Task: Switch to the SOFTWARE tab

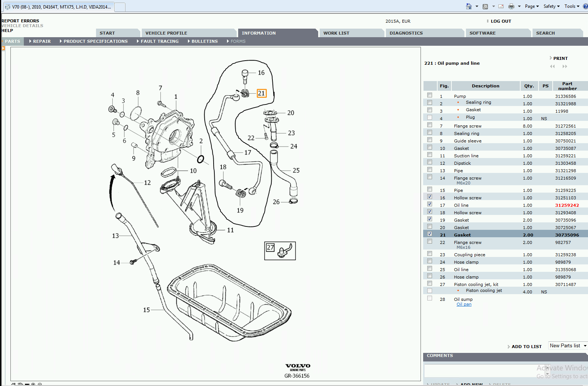Action: click(498, 33)
